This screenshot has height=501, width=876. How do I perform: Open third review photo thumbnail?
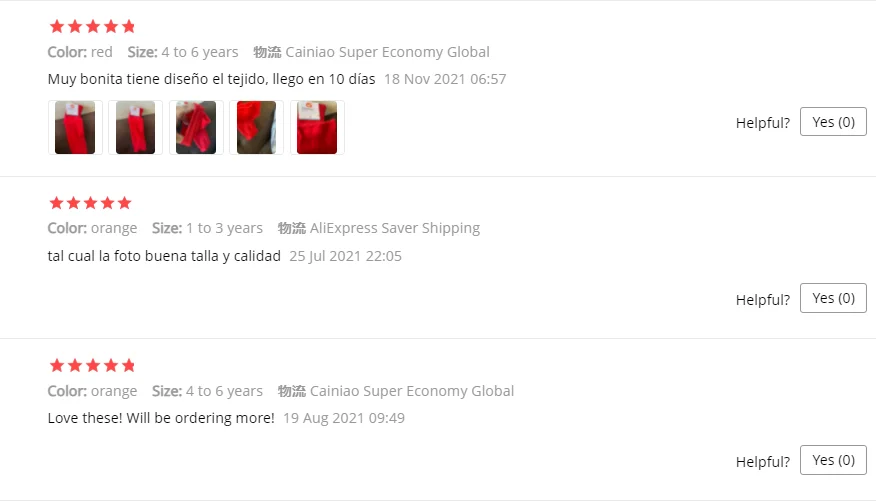click(196, 127)
